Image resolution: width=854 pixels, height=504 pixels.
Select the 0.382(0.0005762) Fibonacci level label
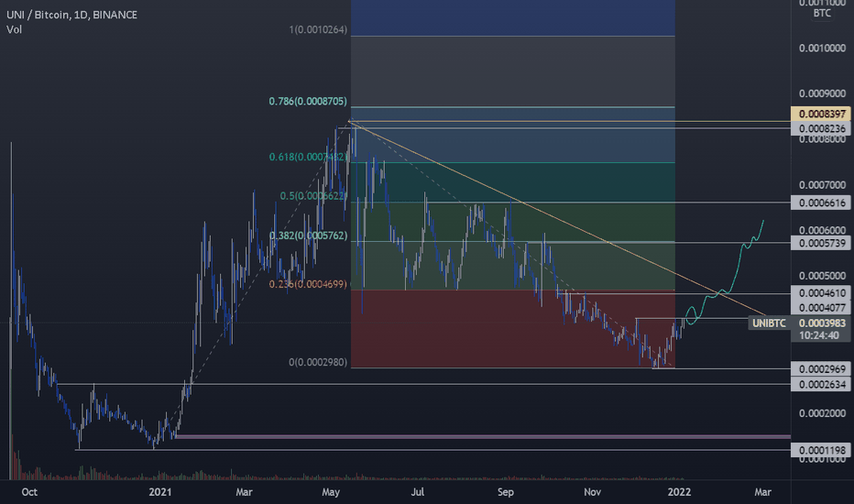(308, 236)
